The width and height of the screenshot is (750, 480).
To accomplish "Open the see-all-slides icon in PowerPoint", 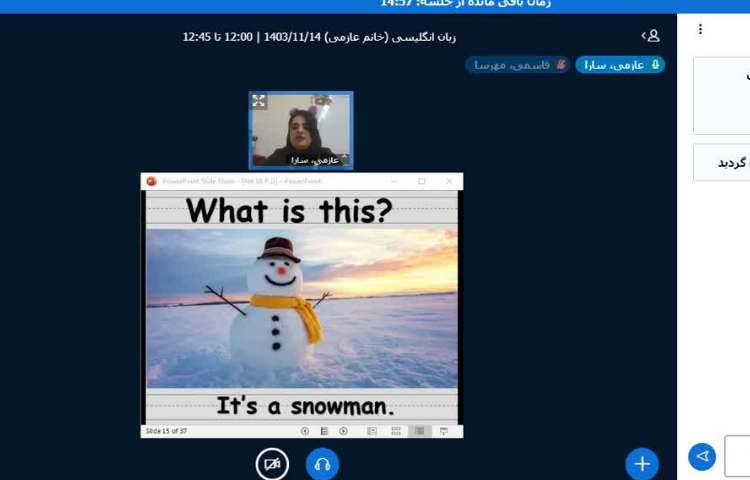I will [x=324, y=431].
